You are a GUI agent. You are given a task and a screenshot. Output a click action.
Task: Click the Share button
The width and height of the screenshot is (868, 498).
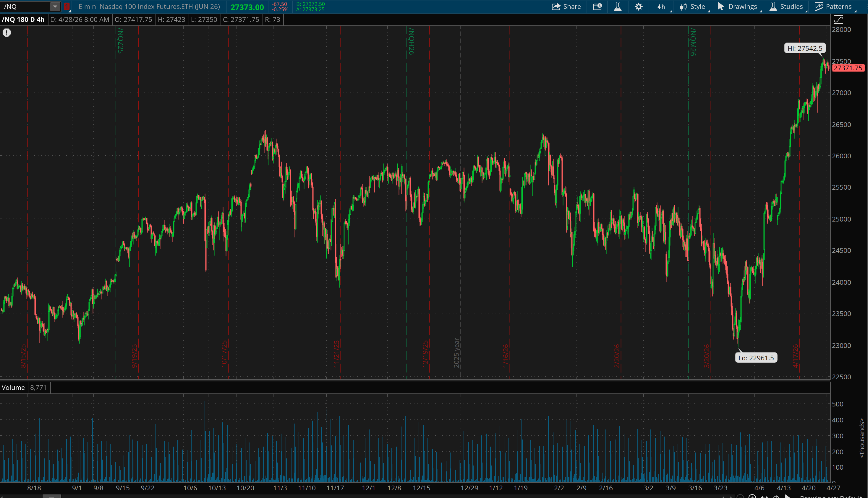[566, 6]
